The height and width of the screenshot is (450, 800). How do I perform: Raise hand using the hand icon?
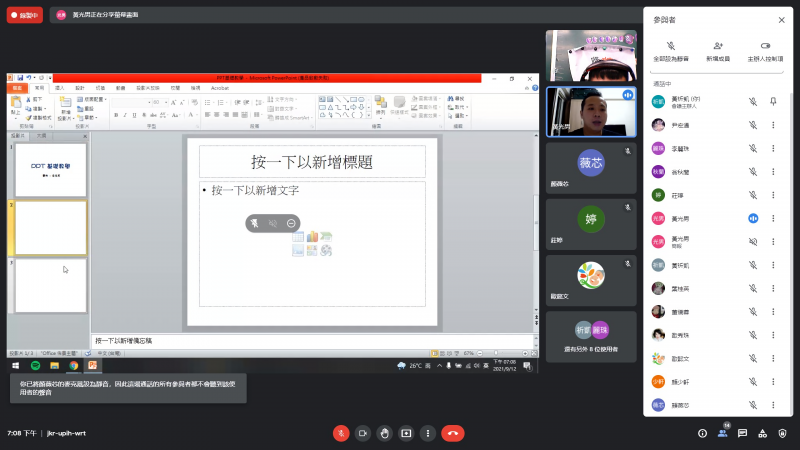click(384, 433)
